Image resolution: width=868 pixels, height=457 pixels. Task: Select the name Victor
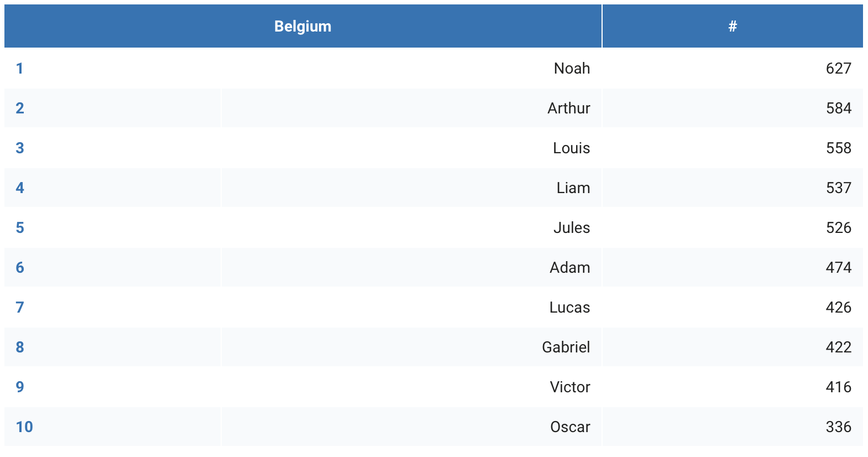click(569, 387)
